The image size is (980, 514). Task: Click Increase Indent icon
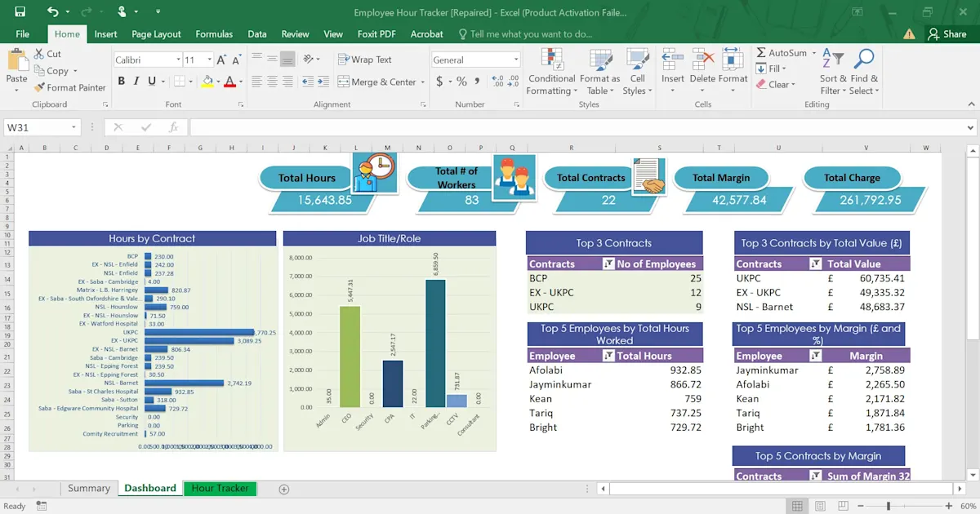coord(322,82)
